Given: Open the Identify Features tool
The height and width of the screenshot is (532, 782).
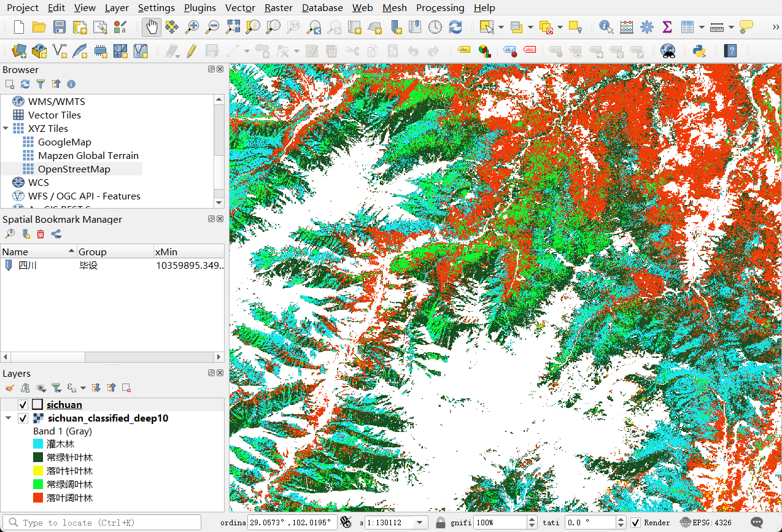Looking at the screenshot, I should [605, 27].
